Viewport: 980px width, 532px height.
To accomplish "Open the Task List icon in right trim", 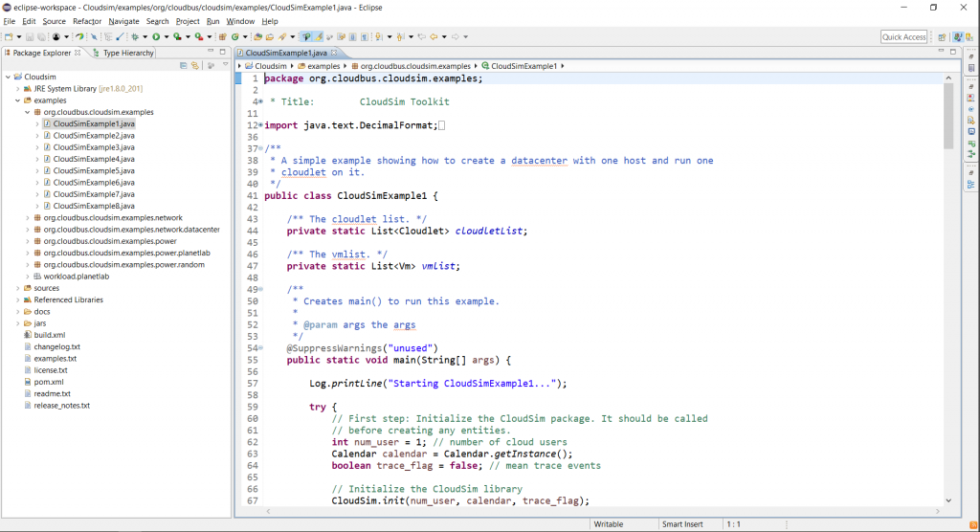I will click(x=970, y=68).
